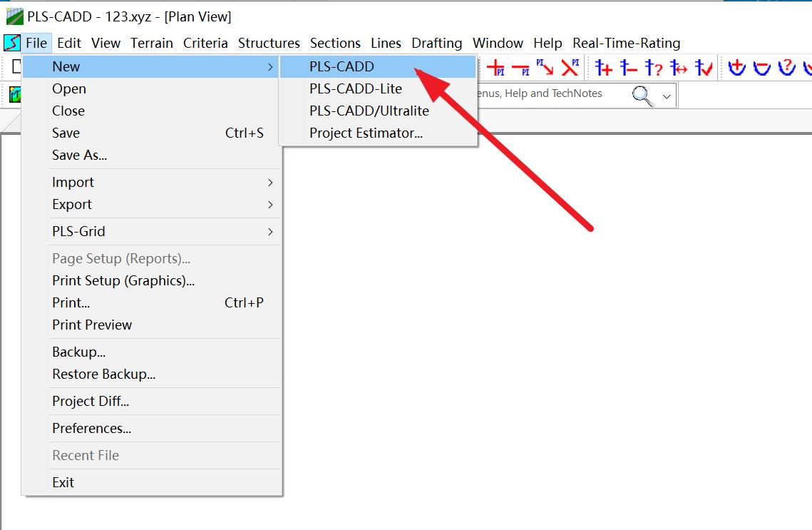Click the magnifier search icon
Screen dimensions: 812x530
point(642,96)
